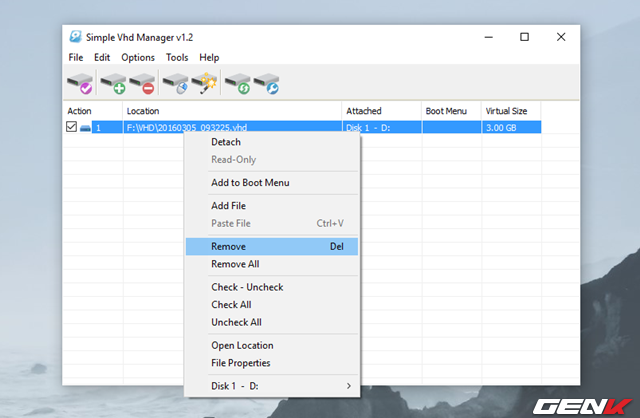Click the attach VHD toolbar icon with purple checkmark
The image size is (640, 418).
click(80, 83)
